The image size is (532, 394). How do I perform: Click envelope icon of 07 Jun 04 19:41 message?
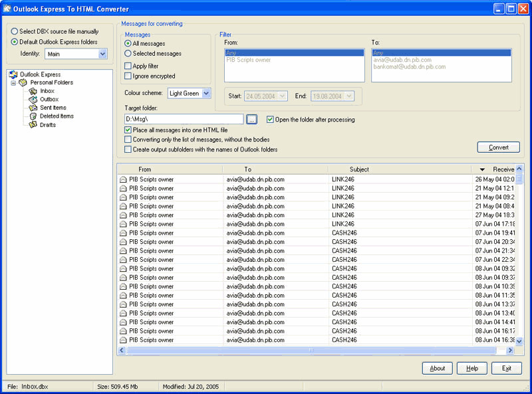(123, 233)
